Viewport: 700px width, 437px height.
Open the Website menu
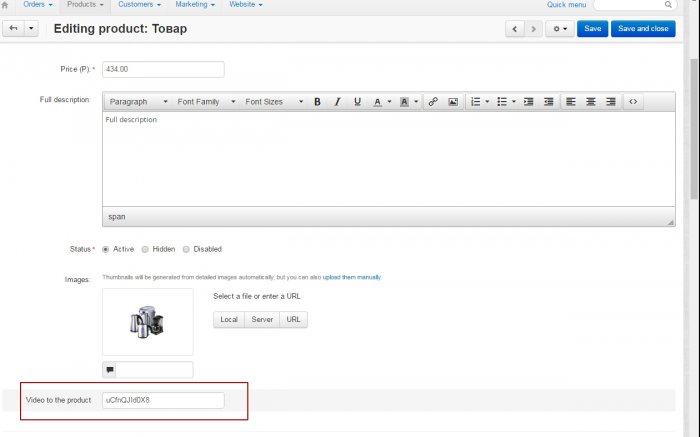[x=246, y=4]
